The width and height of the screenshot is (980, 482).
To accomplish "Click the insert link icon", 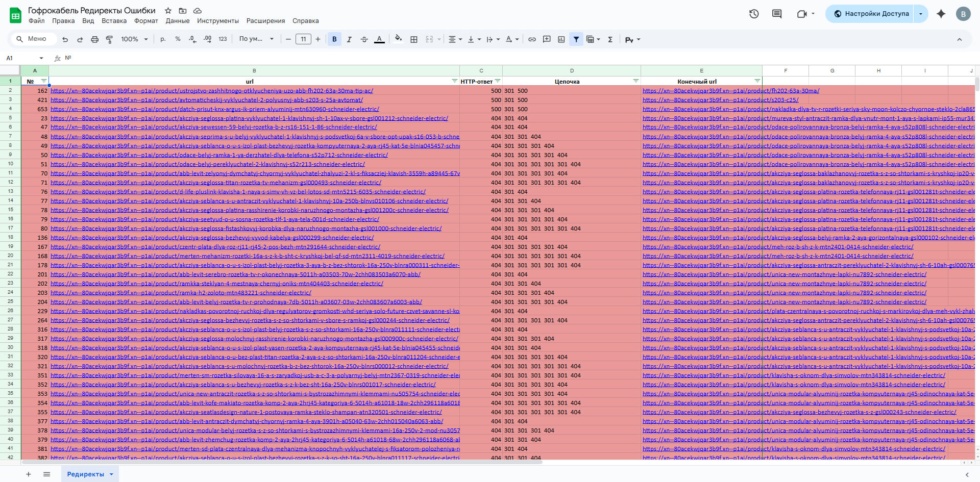I will (532, 39).
